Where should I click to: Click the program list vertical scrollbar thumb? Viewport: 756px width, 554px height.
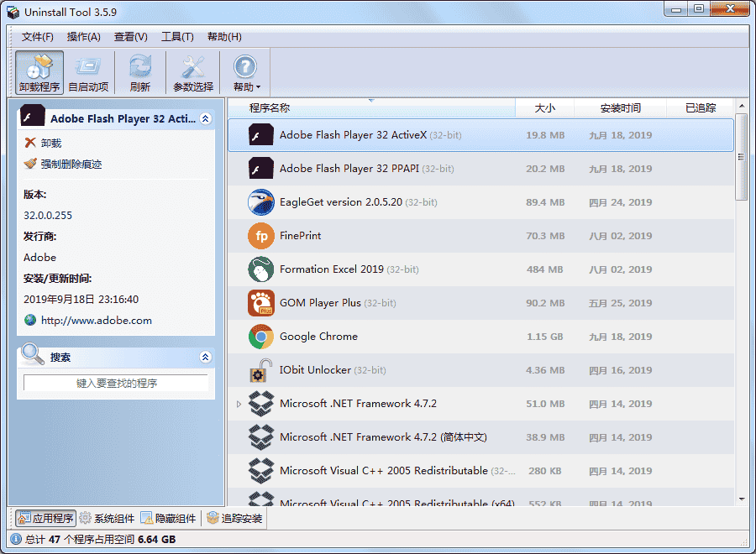(x=742, y=157)
